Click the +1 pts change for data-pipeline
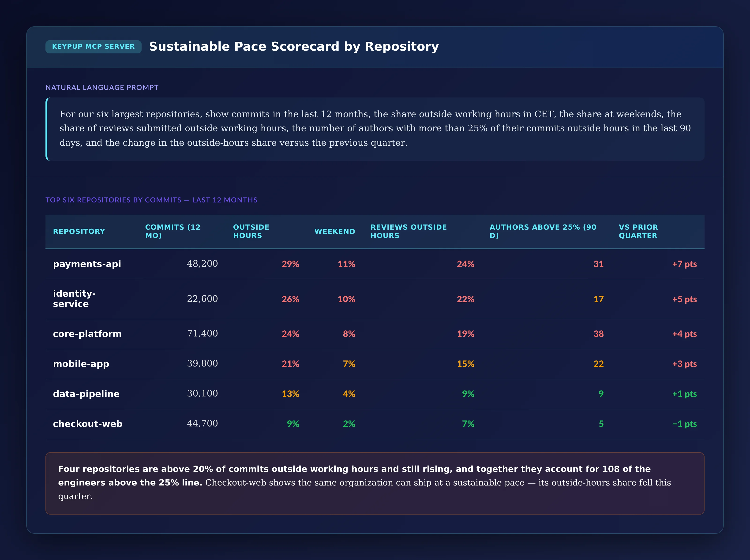 pos(684,394)
